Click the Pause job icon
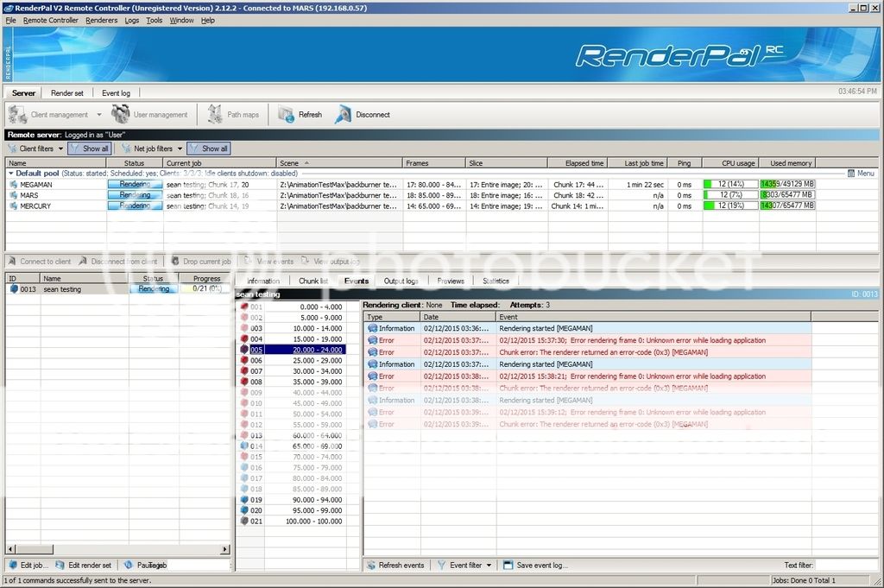 [128, 565]
